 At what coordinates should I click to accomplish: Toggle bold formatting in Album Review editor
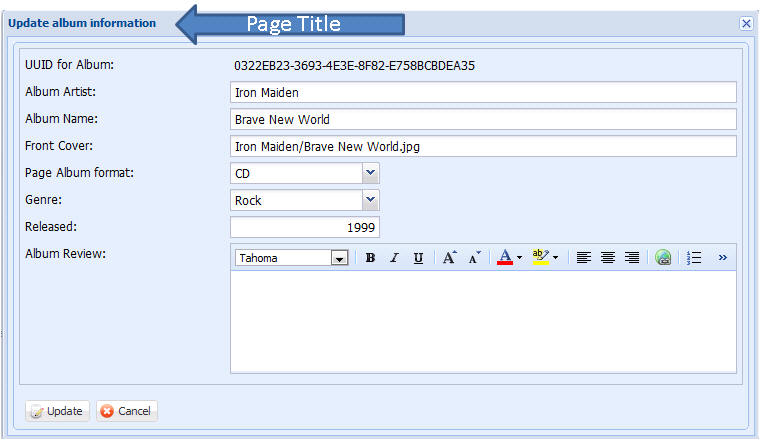point(370,258)
